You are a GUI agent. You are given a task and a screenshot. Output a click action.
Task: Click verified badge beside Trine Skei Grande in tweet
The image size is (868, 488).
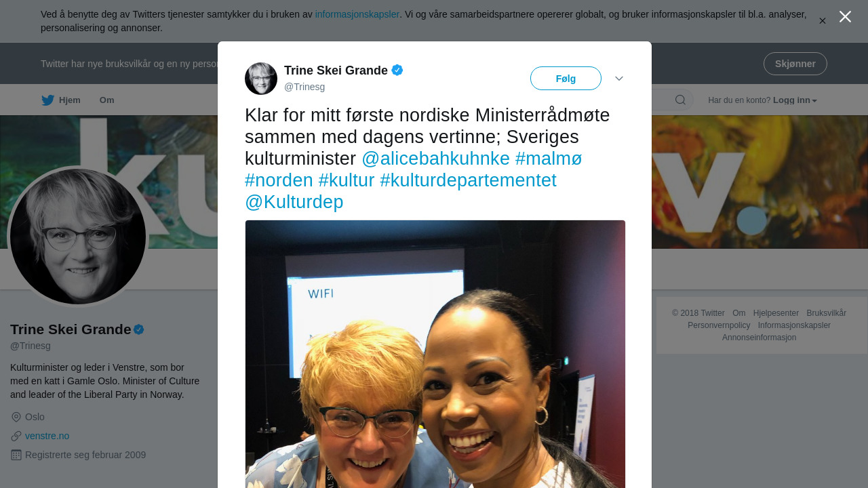click(397, 70)
